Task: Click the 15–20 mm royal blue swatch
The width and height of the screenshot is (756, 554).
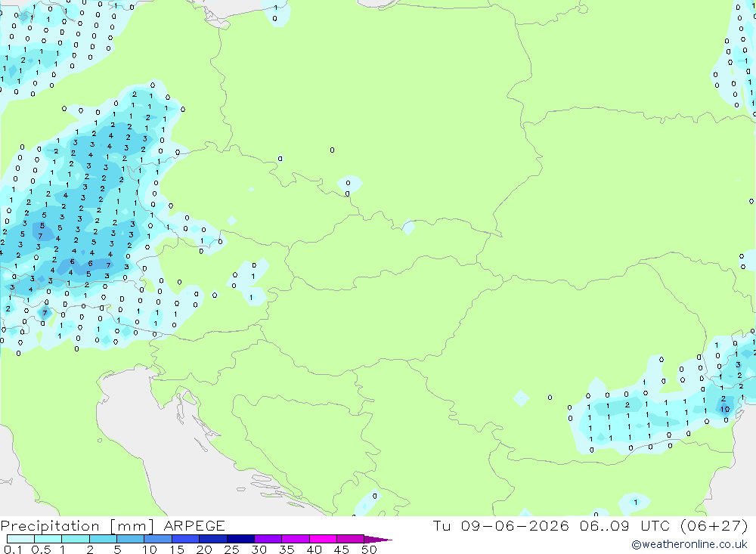Action: click(185, 539)
